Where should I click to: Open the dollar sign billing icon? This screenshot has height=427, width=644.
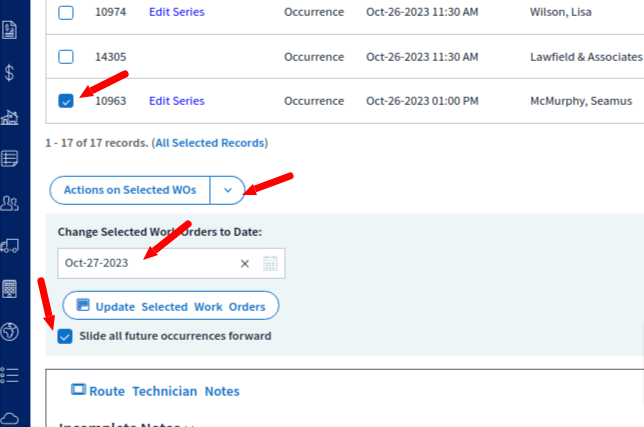tap(9, 73)
